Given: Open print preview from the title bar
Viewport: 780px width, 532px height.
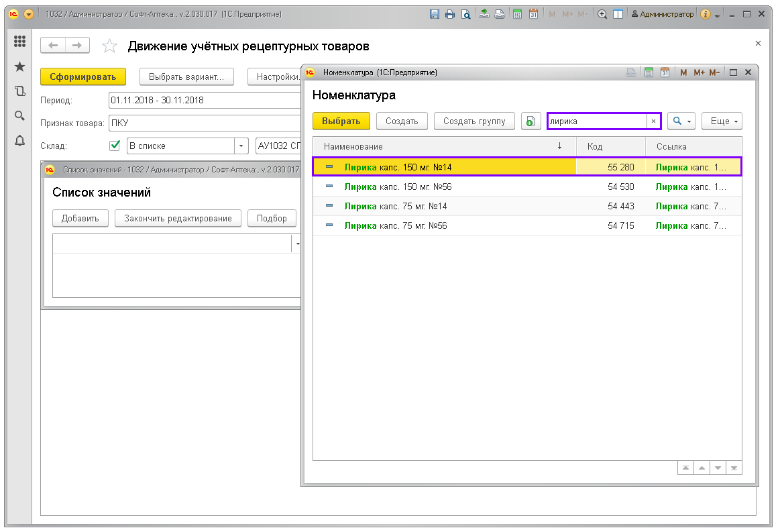Looking at the screenshot, I should pos(465,14).
